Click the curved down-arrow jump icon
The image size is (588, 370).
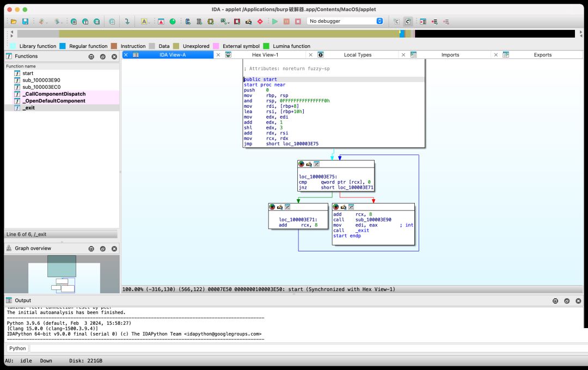click(x=127, y=21)
